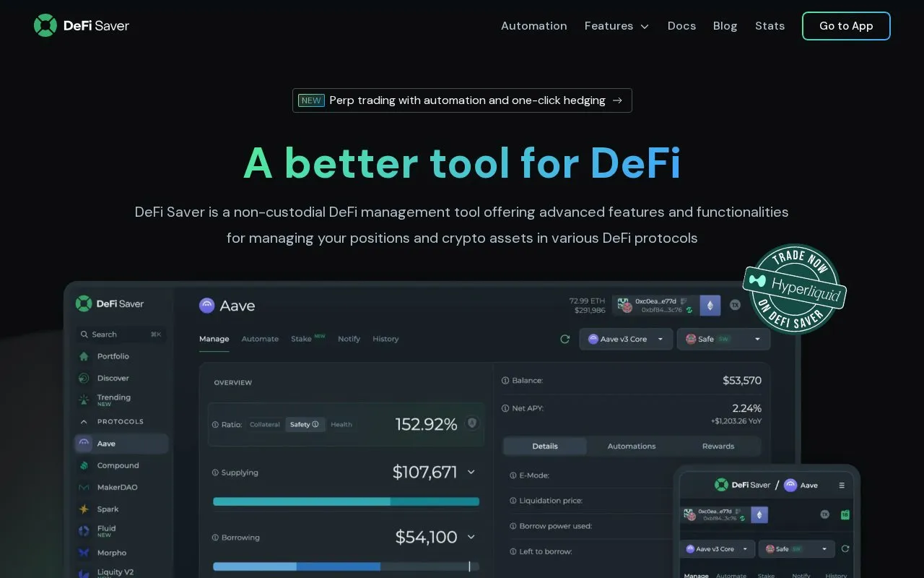
Task: Select the Morpho protocol icon
Action: click(84, 553)
